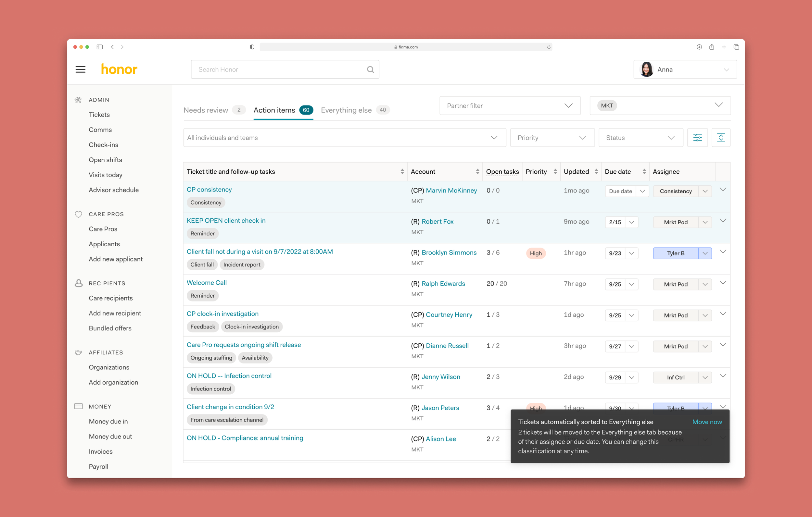
Task: Sort by Due date column arrows
Action: (x=644, y=172)
